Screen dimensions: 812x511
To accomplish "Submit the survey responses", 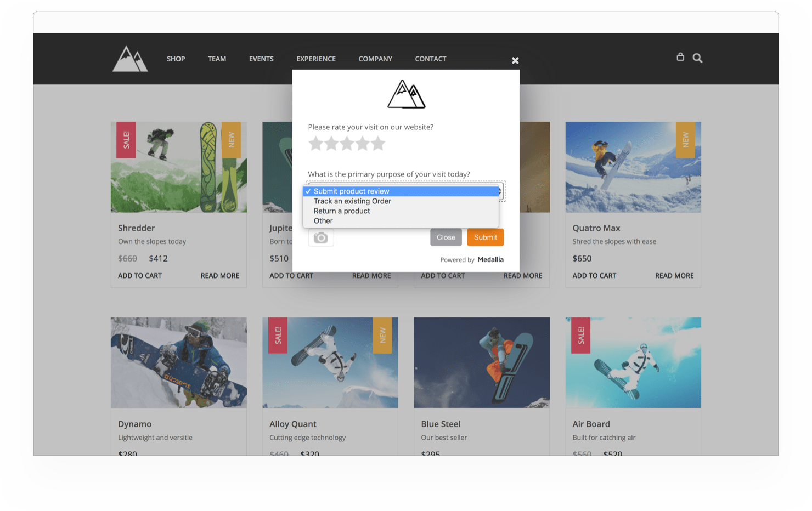I will [485, 237].
